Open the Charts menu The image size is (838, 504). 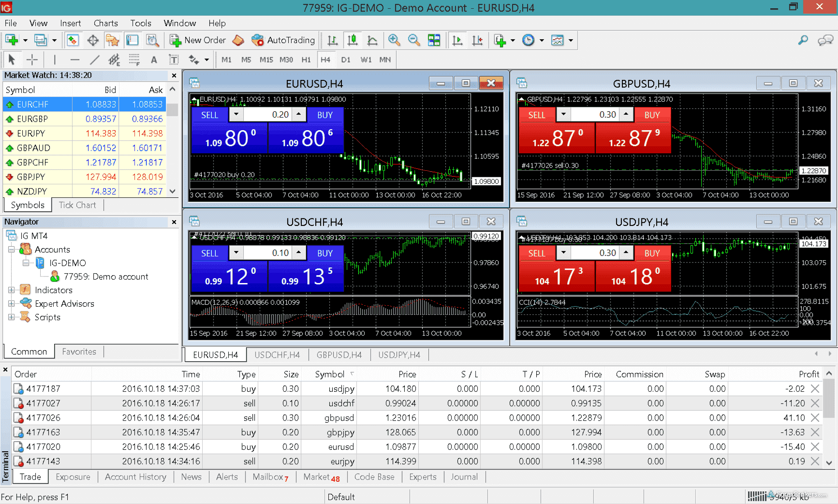click(105, 23)
